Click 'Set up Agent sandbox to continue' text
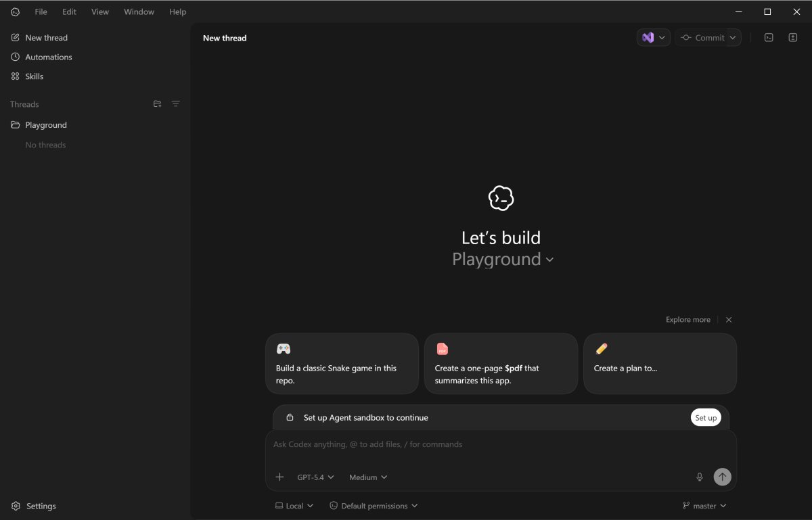Screen dimensions: 812x520 [x=366, y=418]
